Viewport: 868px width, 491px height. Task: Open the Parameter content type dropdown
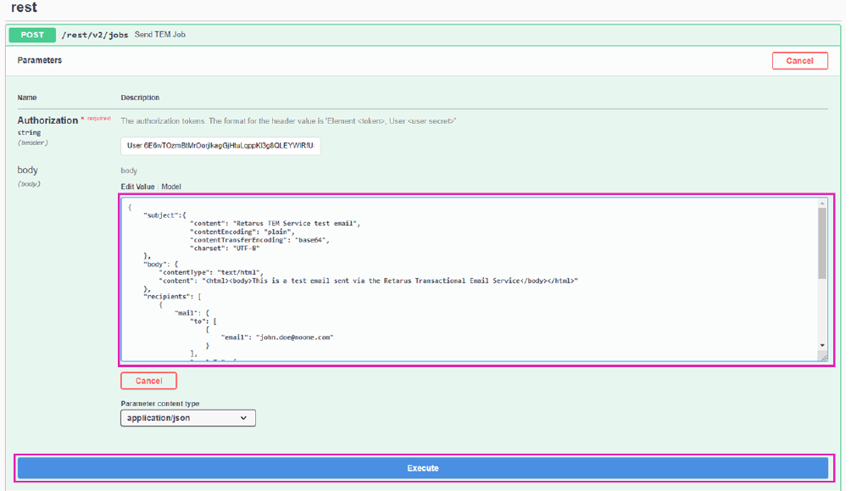[187, 418]
